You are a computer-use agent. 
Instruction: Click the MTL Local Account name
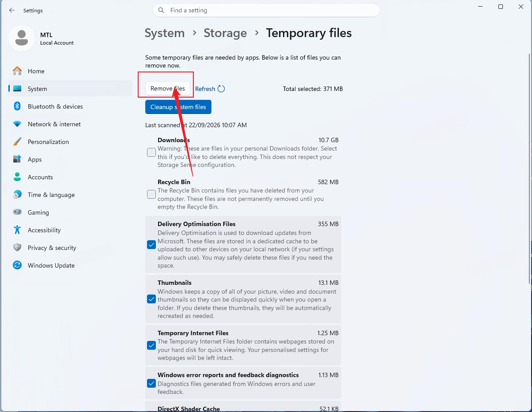coord(57,38)
